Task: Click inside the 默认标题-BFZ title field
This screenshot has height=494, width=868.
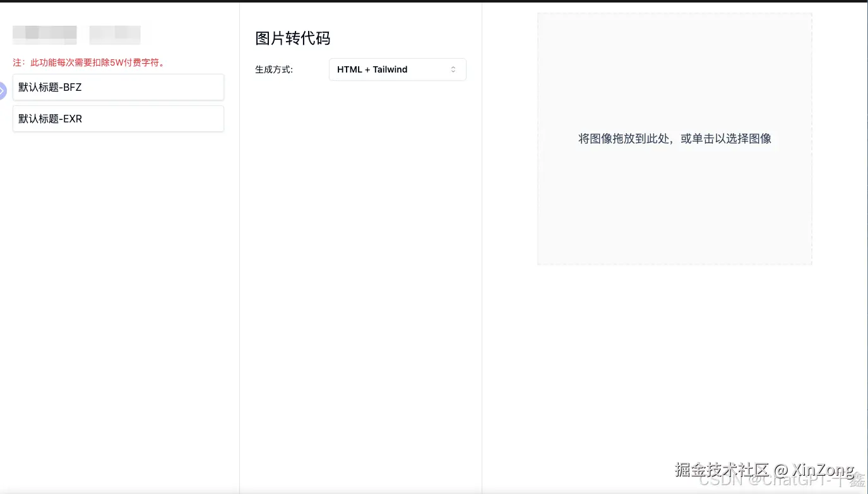Action: [x=118, y=87]
